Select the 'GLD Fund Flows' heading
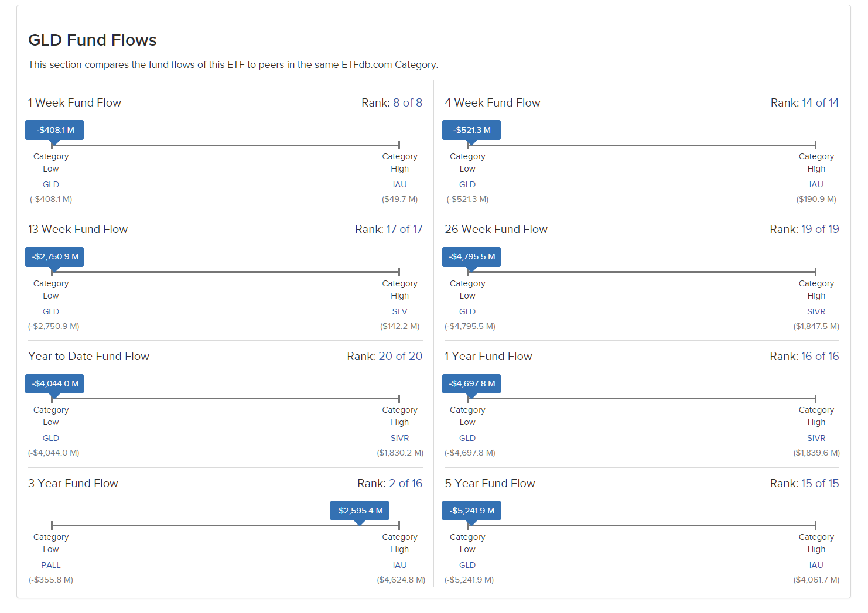 point(93,40)
